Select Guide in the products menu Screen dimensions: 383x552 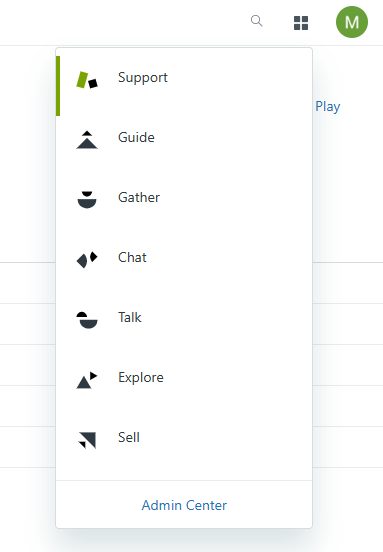184,146
